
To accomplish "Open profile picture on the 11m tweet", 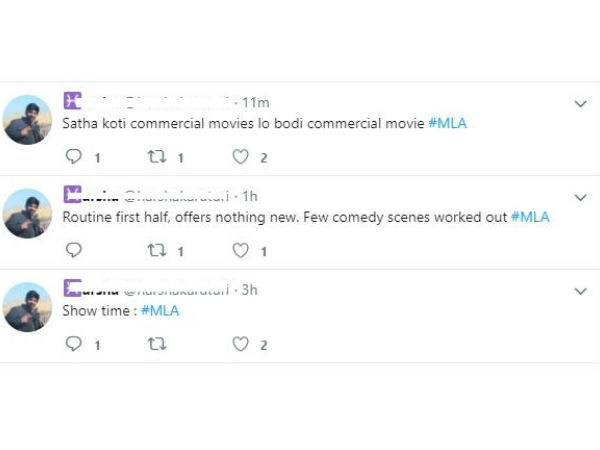I will click(27, 120).
